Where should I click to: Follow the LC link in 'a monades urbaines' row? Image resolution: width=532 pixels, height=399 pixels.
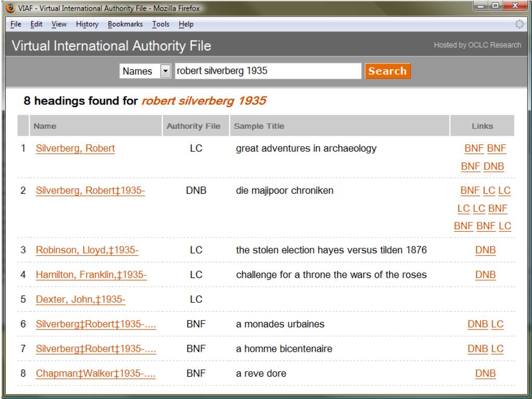[x=497, y=324]
